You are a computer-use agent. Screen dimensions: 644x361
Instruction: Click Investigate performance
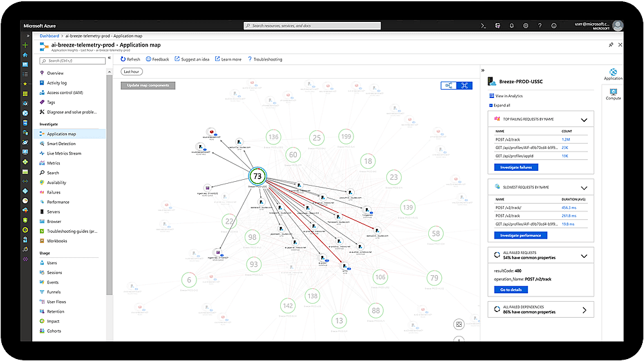[520, 235]
